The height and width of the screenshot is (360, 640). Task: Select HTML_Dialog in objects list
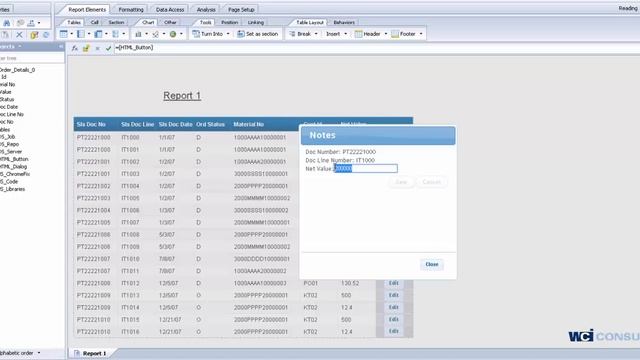(x=13, y=167)
